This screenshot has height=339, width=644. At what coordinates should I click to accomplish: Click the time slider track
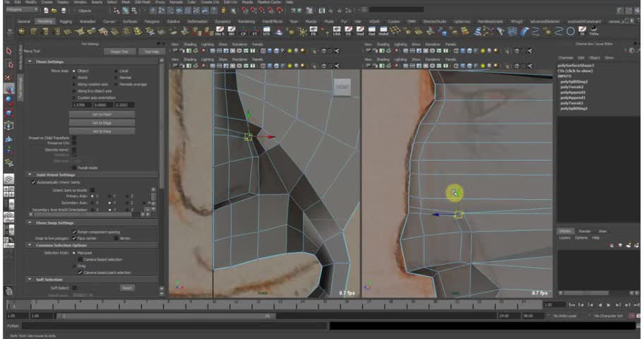pos(282,304)
